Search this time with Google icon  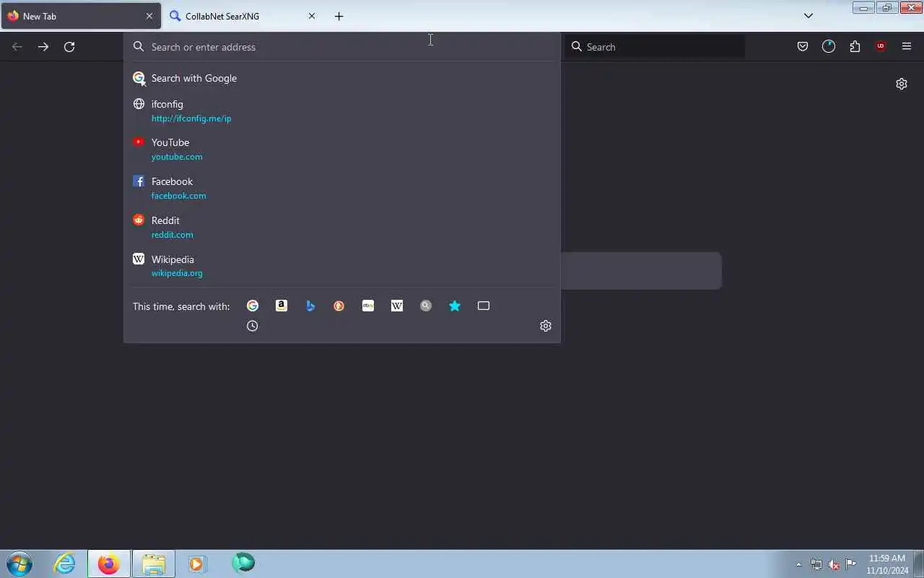click(x=253, y=306)
